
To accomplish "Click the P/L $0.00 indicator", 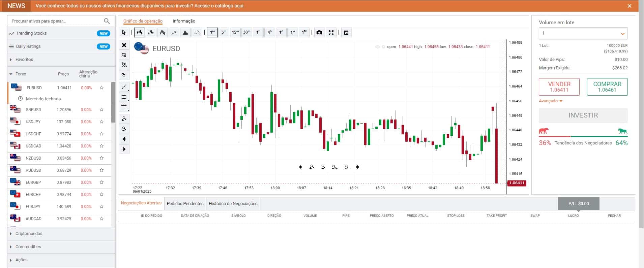I will [579, 203].
